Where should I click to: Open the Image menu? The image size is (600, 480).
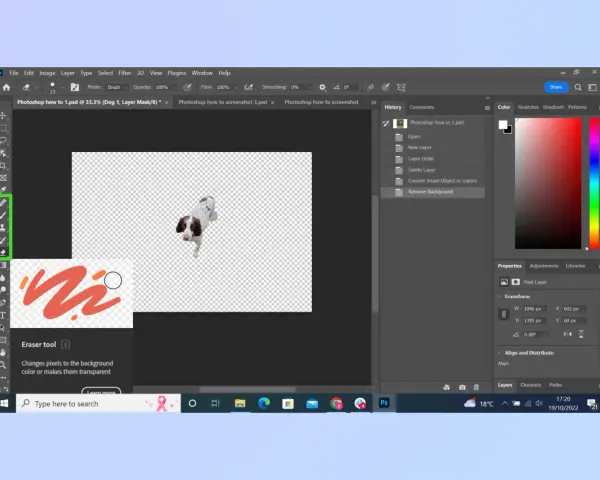pos(47,73)
